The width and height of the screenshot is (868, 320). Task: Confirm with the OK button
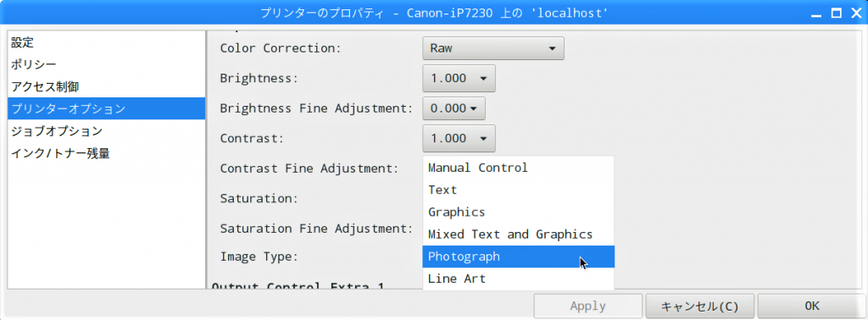tap(812, 306)
